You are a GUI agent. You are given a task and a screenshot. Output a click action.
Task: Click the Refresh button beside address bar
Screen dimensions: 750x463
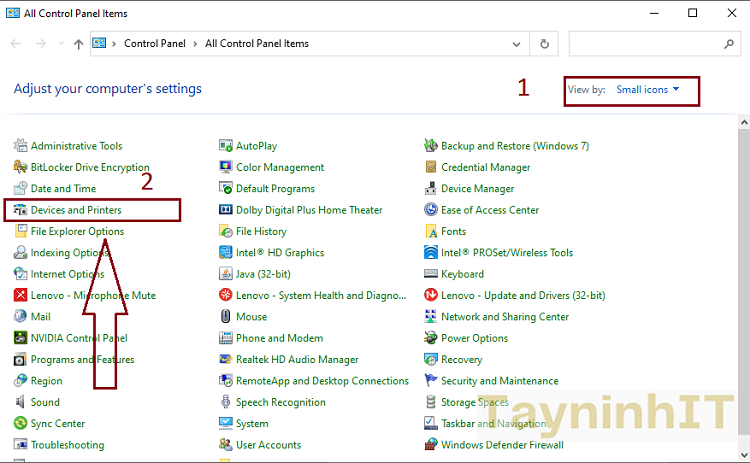[x=544, y=44]
